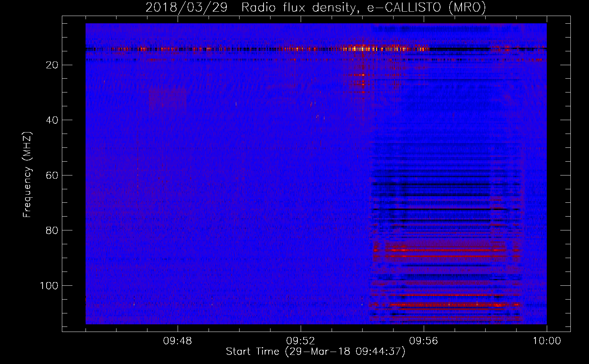Select the '80' frequency tick label

(52, 230)
